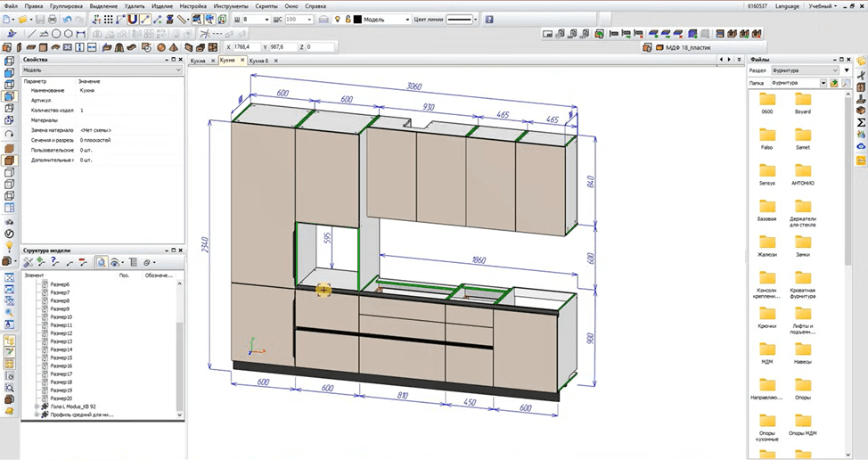Click the pyramid primitive icon in toolbar

pyautogui.click(x=174, y=47)
